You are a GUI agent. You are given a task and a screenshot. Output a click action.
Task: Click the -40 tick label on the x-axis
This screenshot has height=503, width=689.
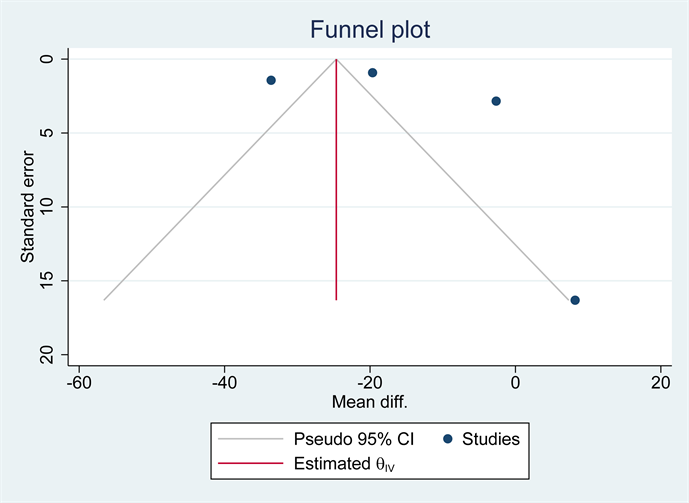point(223,383)
